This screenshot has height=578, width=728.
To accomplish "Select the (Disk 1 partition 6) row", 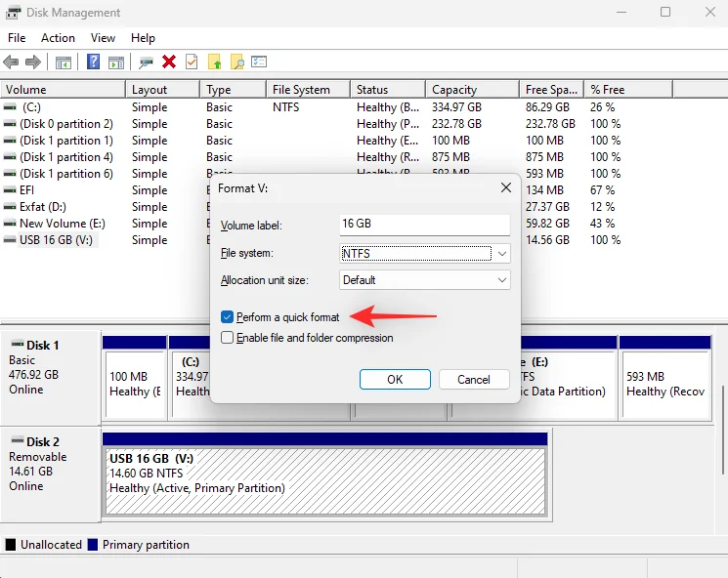I will tap(66, 174).
